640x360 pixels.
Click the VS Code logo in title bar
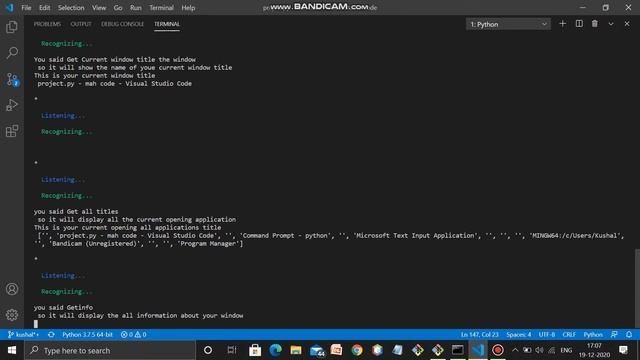pos(9,7)
